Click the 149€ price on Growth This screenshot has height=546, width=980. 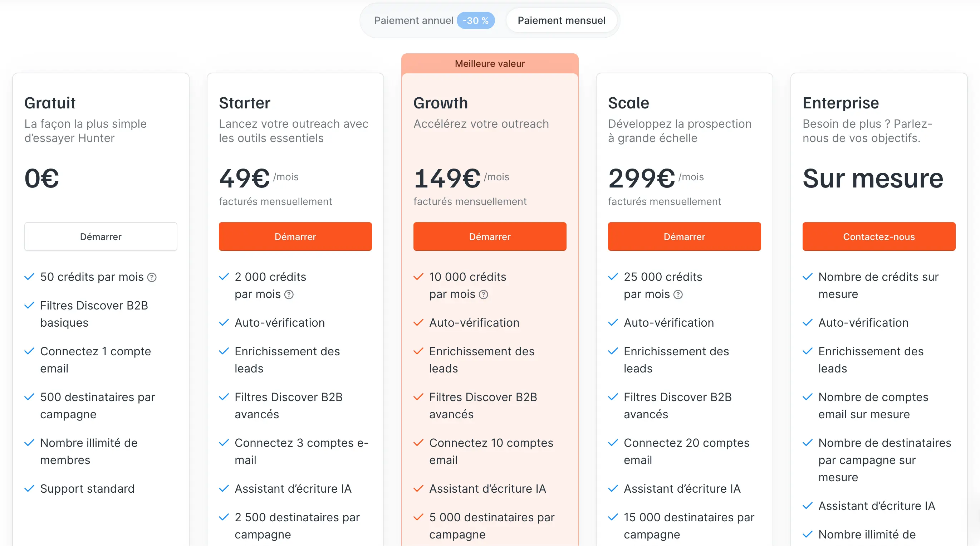point(447,178)
